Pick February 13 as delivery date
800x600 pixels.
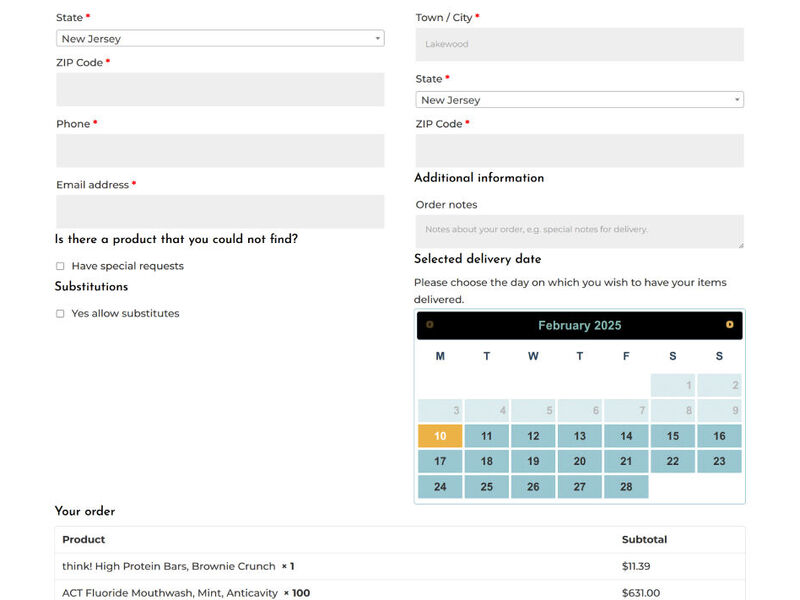click(x=580, y=436)
